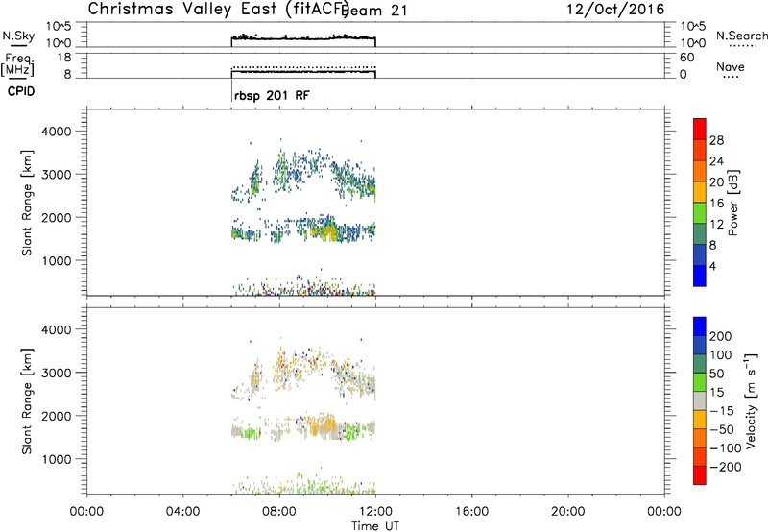Click the "18" frequency axis label

(64, 58)
